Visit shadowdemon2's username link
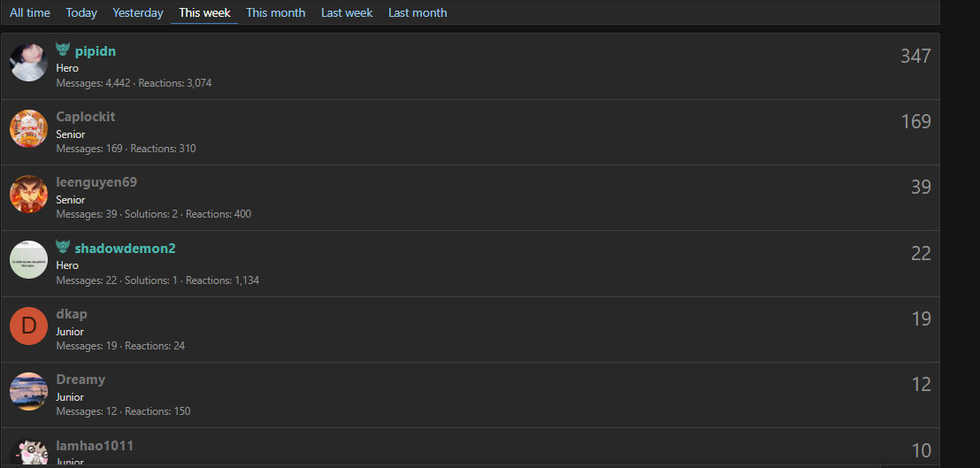This screenshot has width=980, height=468. point(125,249)
